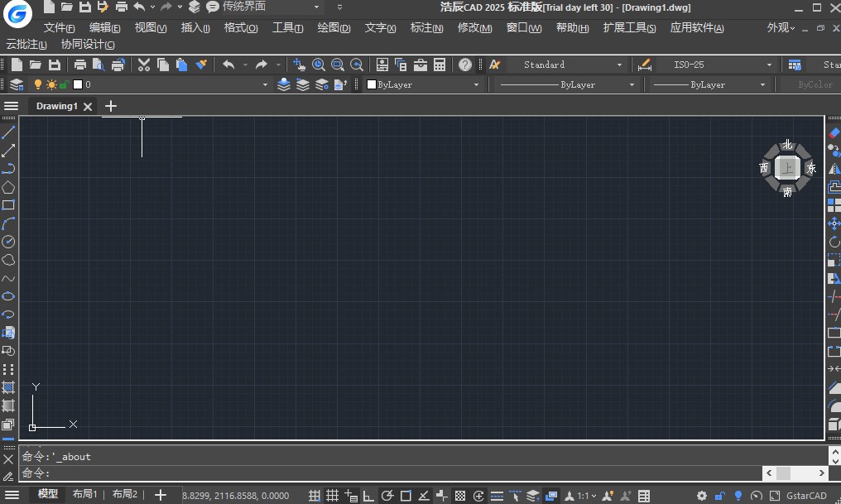
Task: Toggle lineweight display in status bar
Action: pos(497,496)
